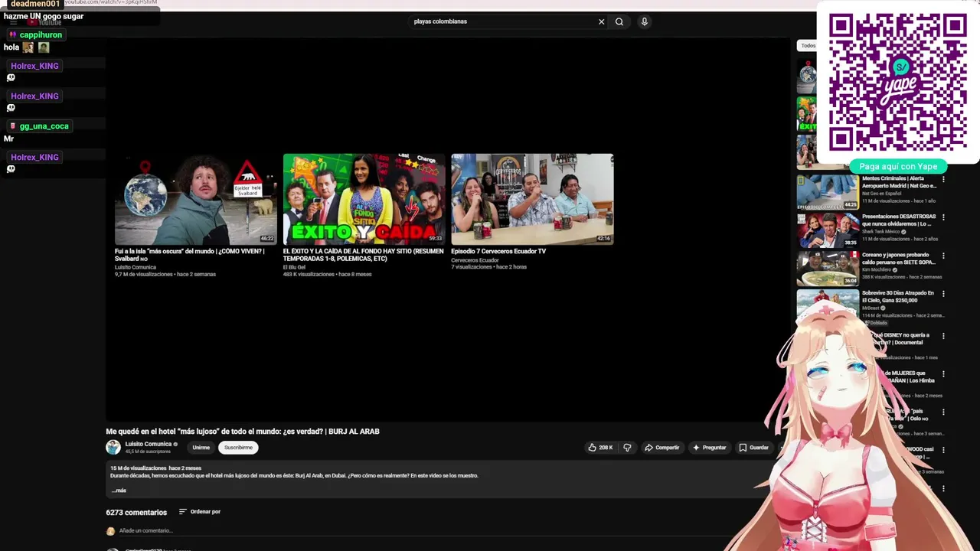Click chat username deadmen001

35,4
